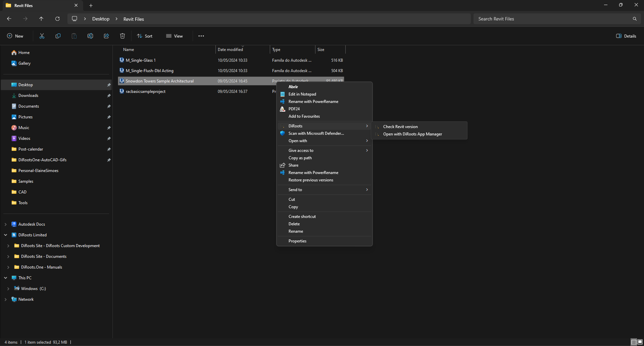Screen dimensions: 644x346
Task: Click the Rename icon in the toolbar
Action: (x=90, y=36)
